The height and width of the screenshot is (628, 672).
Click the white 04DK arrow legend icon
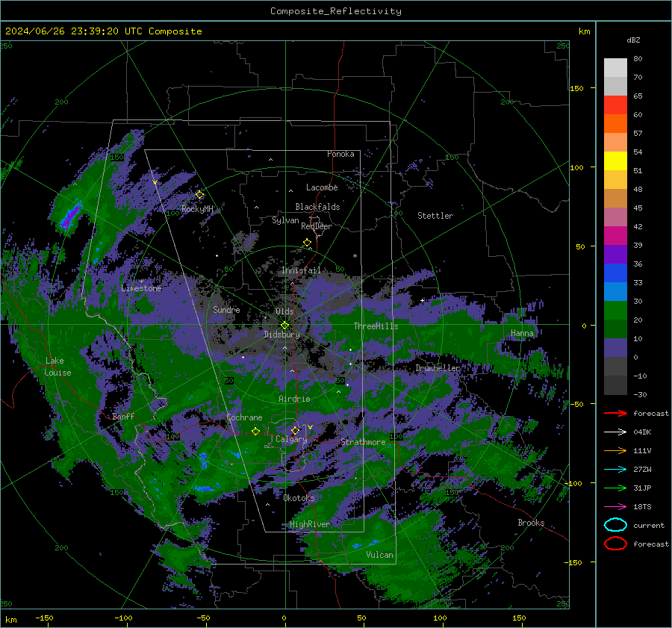(615, 432)
